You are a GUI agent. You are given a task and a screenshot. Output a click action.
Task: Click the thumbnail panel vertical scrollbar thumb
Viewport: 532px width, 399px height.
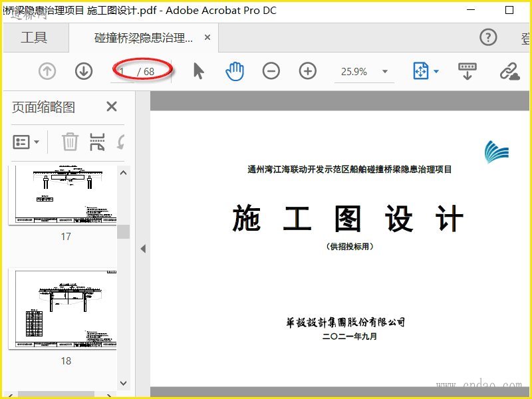pos(124,231)
